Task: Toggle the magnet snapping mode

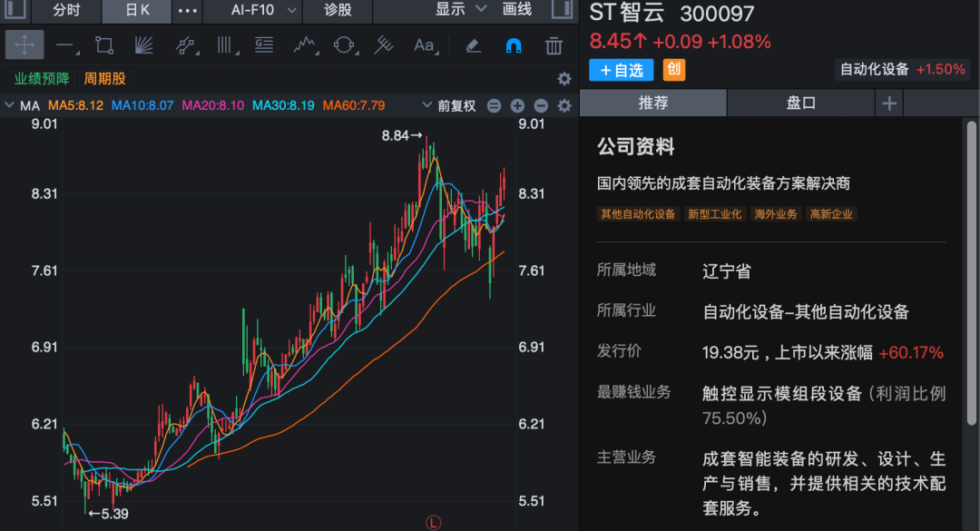Action: coord(513,44)
